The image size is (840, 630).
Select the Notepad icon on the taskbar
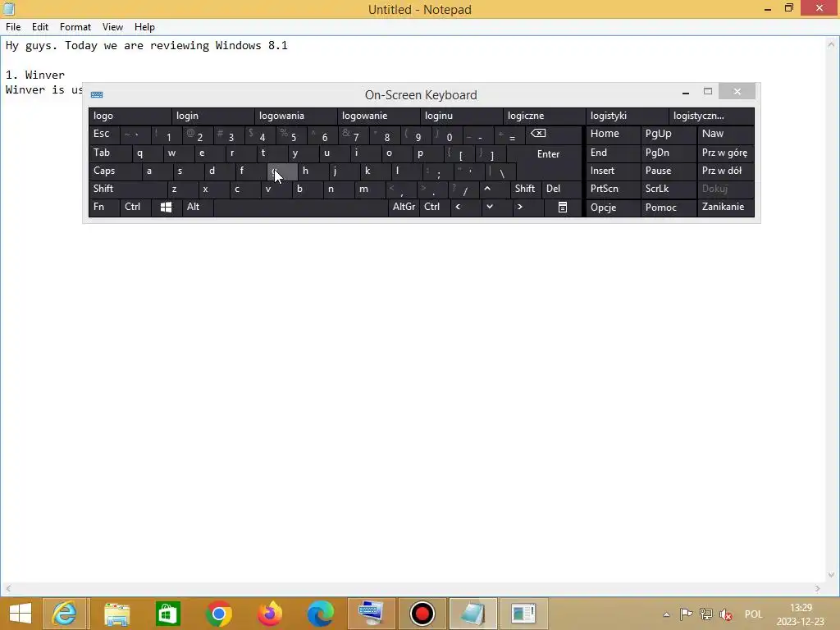[x=473, y=614]
